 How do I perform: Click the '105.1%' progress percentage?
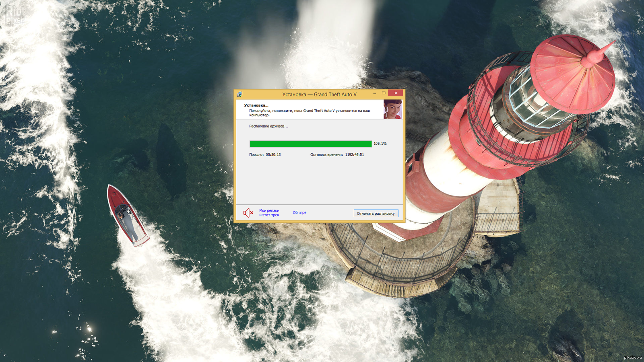(x=380, y=144)
